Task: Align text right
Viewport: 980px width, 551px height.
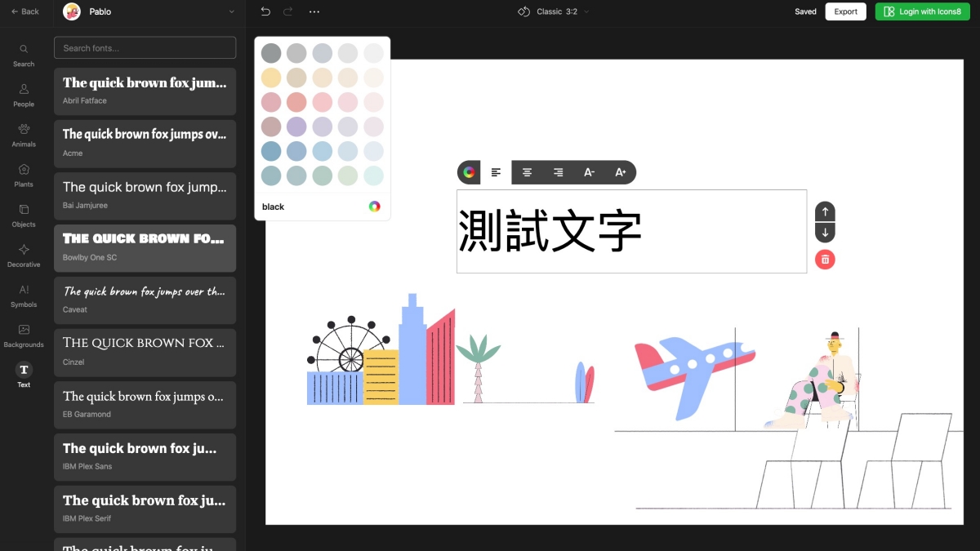Action: [x=558, y=172]
